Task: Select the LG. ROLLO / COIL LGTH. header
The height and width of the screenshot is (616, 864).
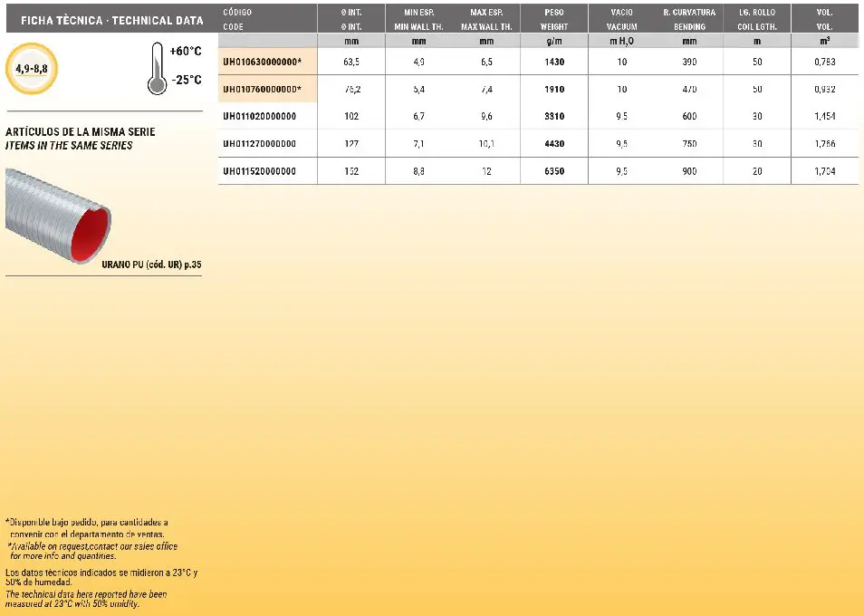Action: pos(756,19)
